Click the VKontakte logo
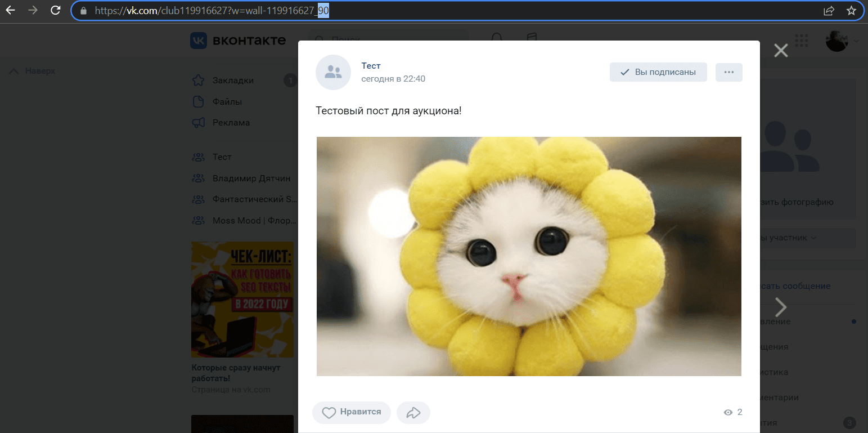The height and width of the screenshot is (433, 868). [238, 41]
